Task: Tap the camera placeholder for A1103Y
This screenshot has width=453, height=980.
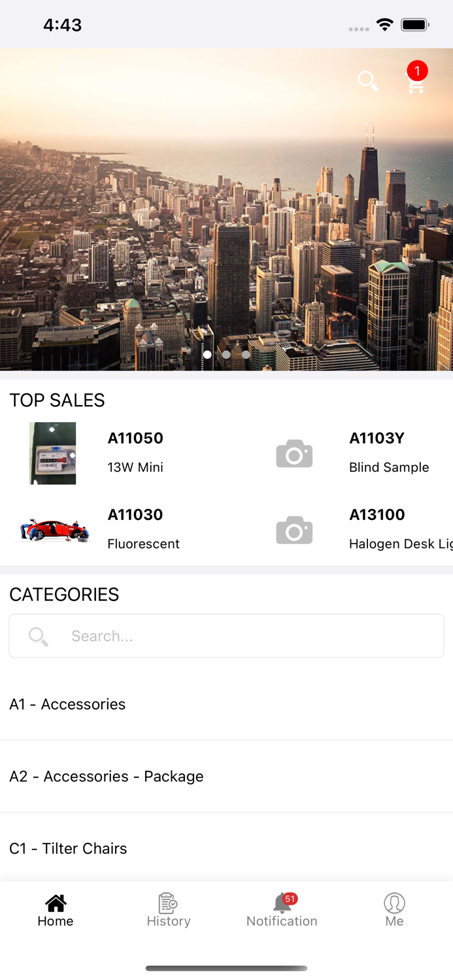Action: (x=294, y=453)
